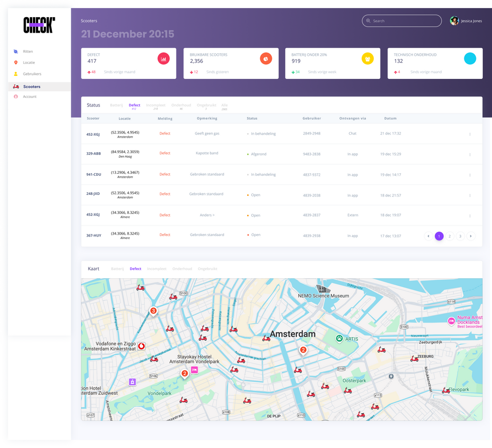Click the search magnifier icon
Image resolution: width=492 pixels, height=448 pixels.
pyautogui.click(x=368, y=21)
